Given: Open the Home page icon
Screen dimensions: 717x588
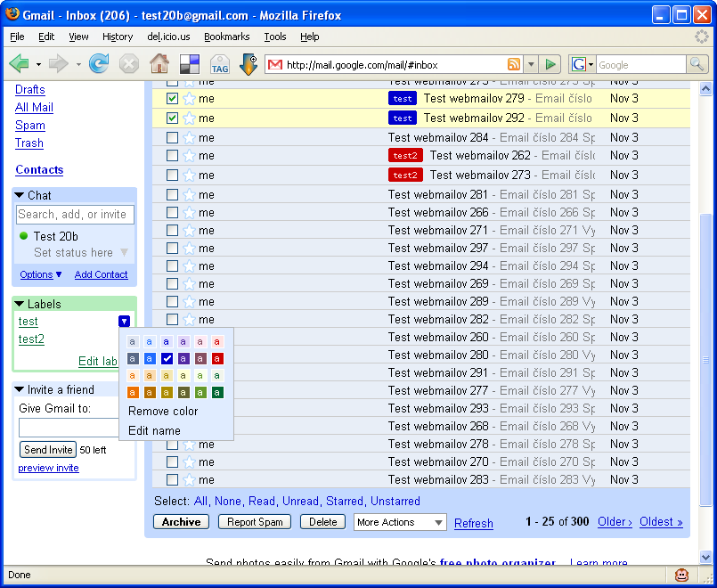Looking at the screenshot, I should pos(159,64).
